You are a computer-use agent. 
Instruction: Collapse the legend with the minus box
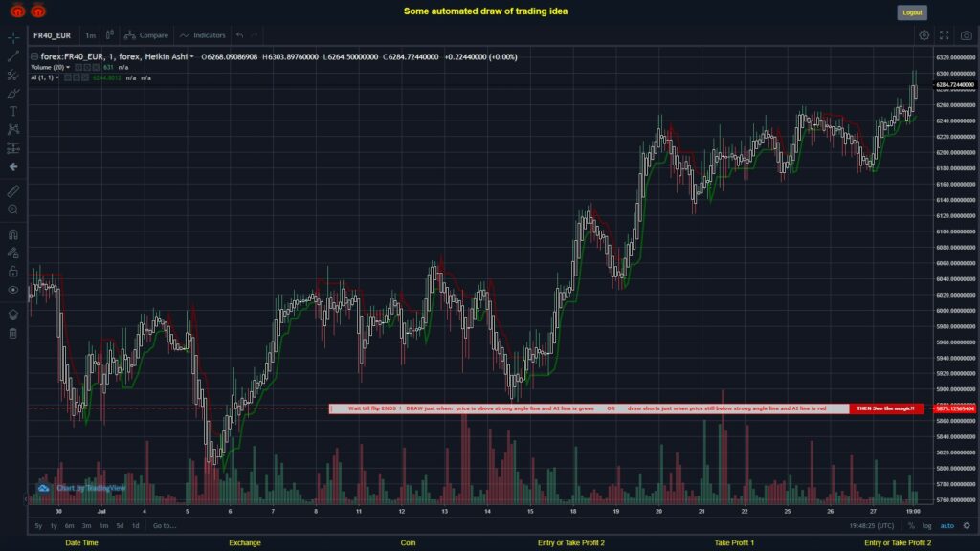coord(34,56)
